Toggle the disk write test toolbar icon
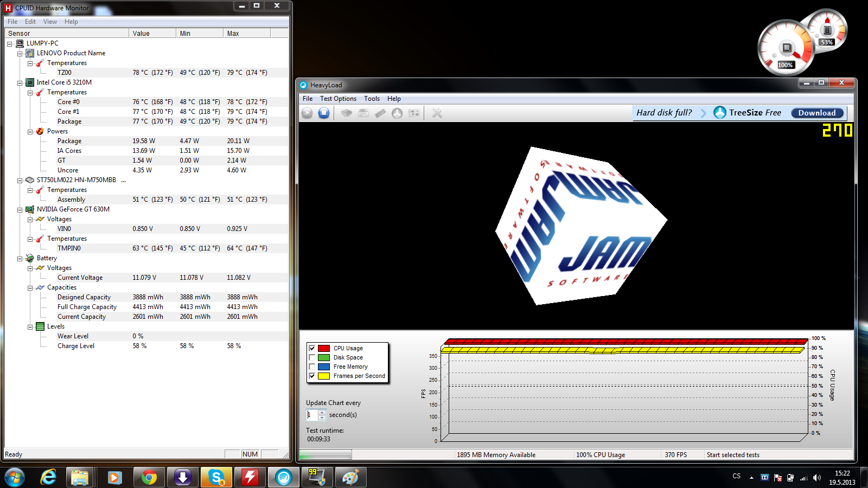Viewport: 868px width, 488px height. (x=363, y=113)
